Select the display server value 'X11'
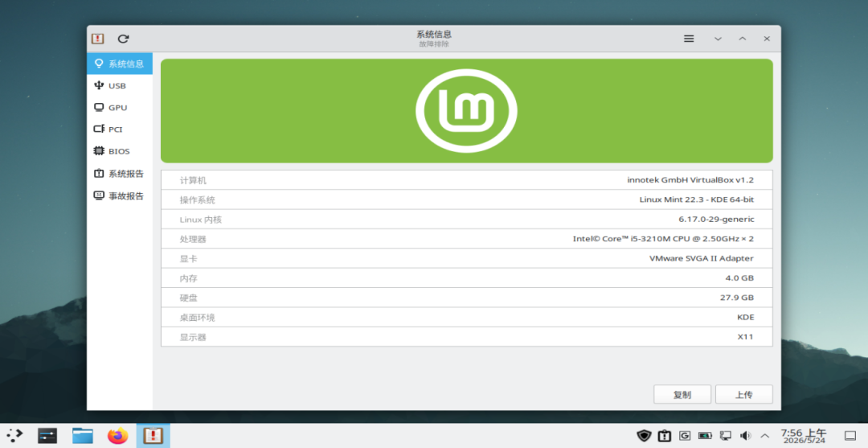868x448 pixels. point(745,337)
